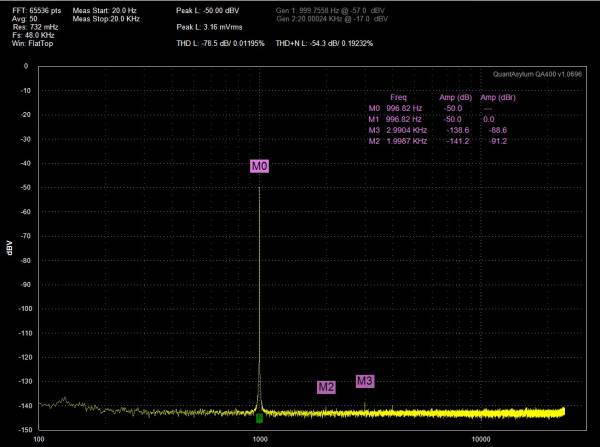Click the 'Amp (dBr)' column header
This screenshot has height=447, width=600.
click(x=498, y=98)
